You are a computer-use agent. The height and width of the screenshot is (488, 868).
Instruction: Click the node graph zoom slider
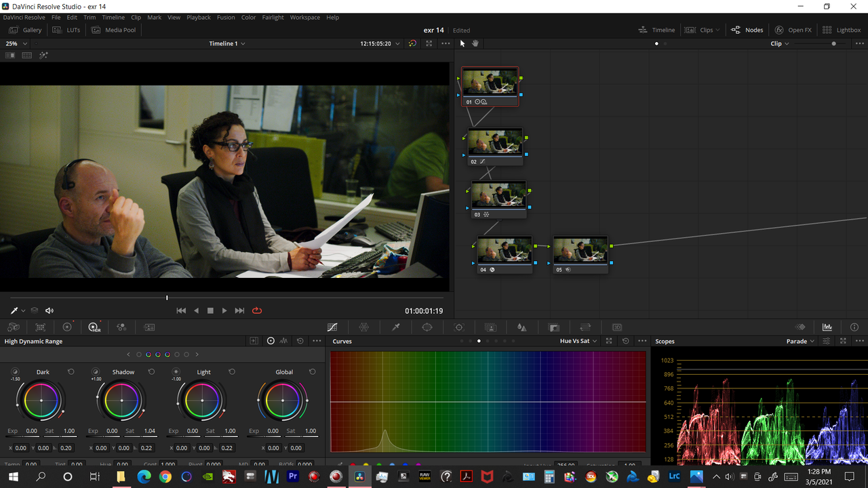pos(821,43)
